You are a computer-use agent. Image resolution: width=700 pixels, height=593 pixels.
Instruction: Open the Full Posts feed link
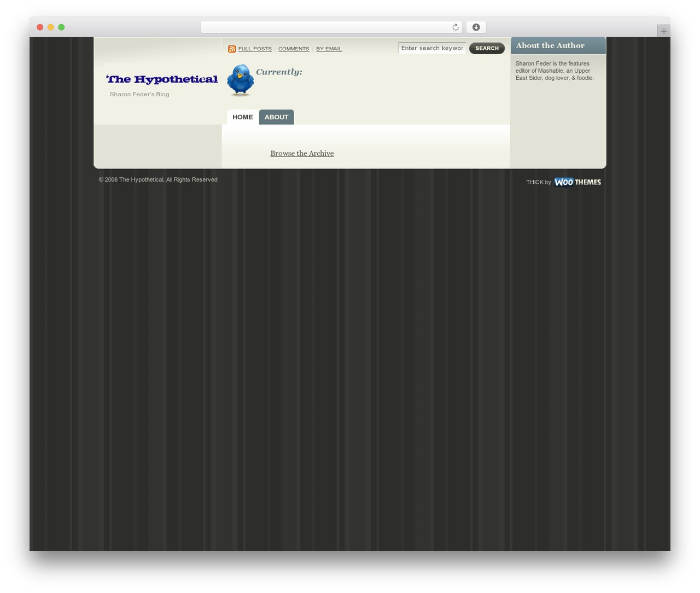coord(255,49)
